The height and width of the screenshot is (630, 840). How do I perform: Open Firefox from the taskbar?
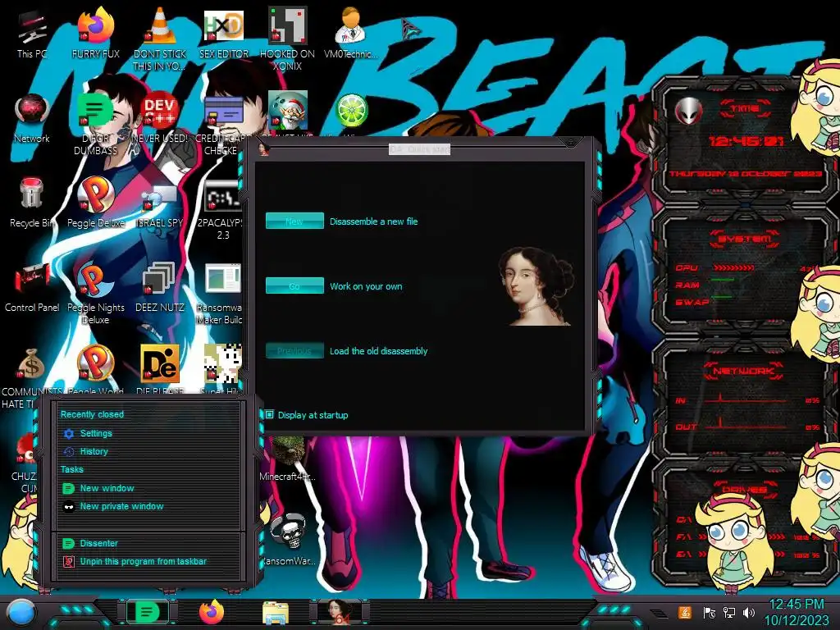[212, 612]
